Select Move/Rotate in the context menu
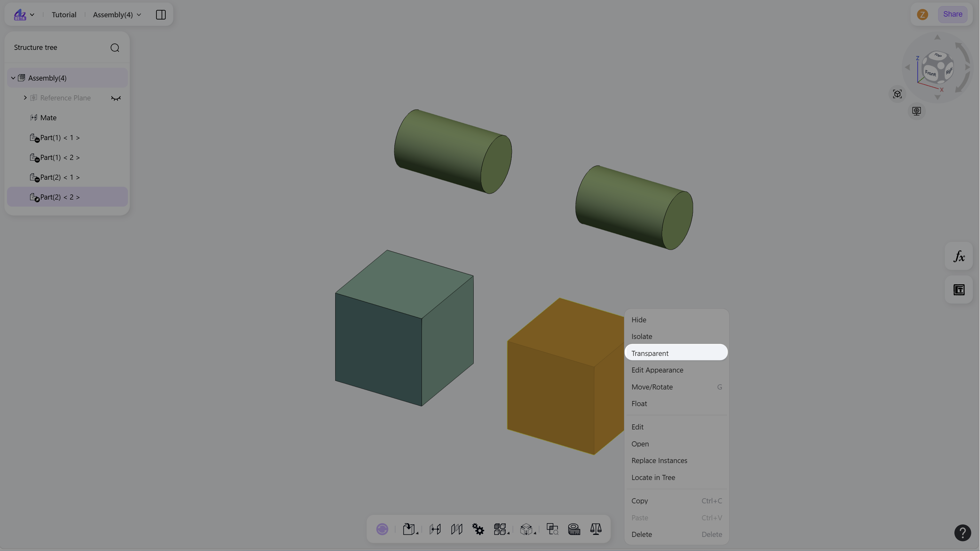Viewport: 980px width, 551px height. point(676,387)
